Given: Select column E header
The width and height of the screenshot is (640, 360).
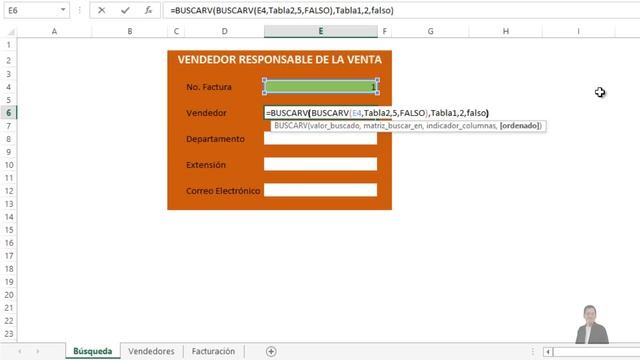Looking at the screenshot, I should tap(321, 31).
